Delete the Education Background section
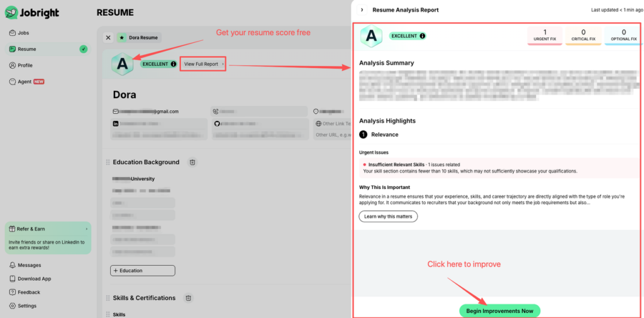Image resolution: width=644 pixels, height=318 pixels. (192, 162)
